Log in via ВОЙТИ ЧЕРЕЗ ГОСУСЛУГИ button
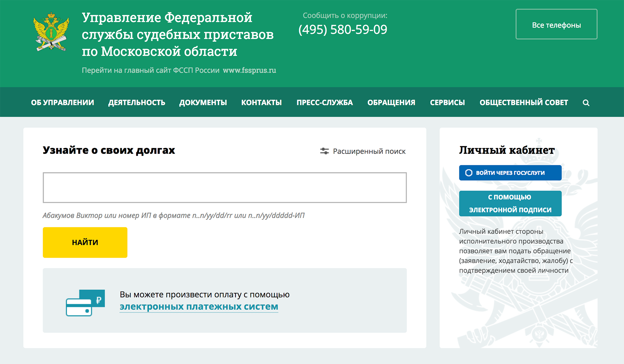624x364 pixels. coord(510,173)
